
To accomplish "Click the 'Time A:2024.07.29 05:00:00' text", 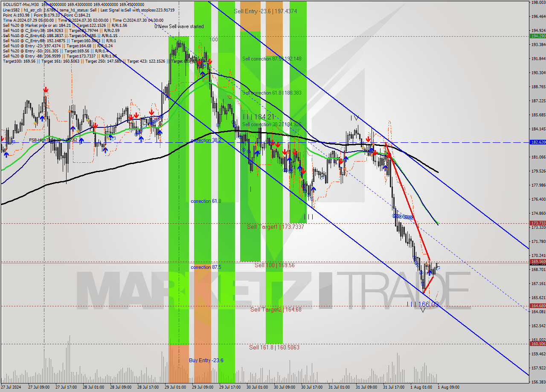I will click(29, 20).
